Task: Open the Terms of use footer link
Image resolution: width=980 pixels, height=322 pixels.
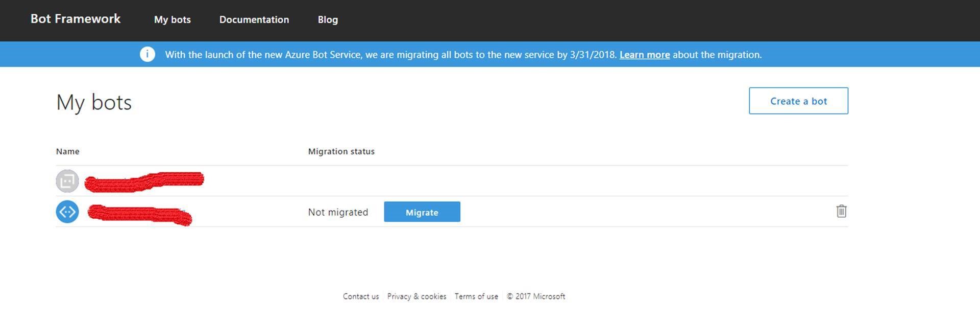Action: pos(476,296)
